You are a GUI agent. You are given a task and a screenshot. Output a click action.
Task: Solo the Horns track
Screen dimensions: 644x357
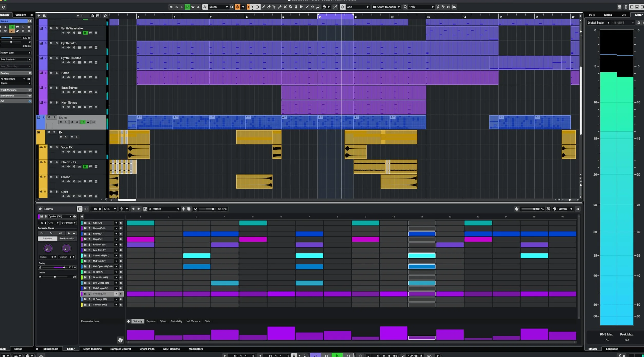pyautogui.click(x=57, y=73)
